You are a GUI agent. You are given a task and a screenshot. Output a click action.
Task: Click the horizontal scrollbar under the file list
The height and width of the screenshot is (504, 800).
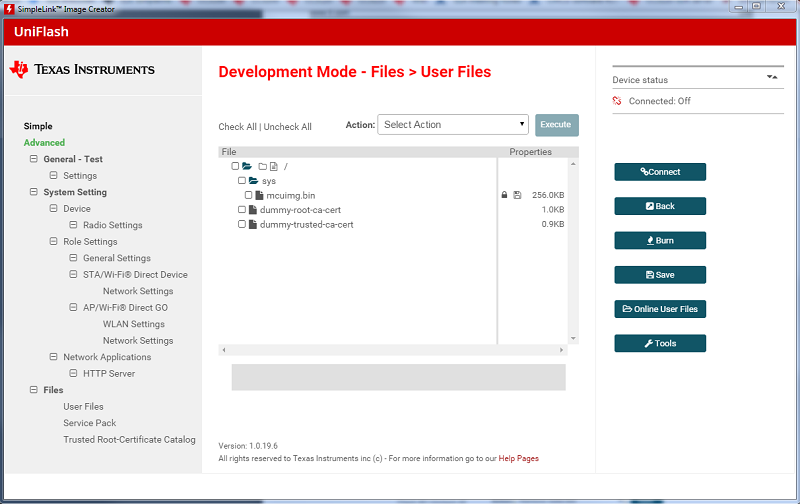coord(397,350)
